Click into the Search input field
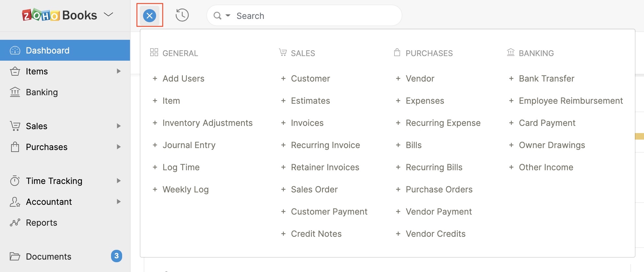This screenshot has height=272, width=644. point(314,16)
